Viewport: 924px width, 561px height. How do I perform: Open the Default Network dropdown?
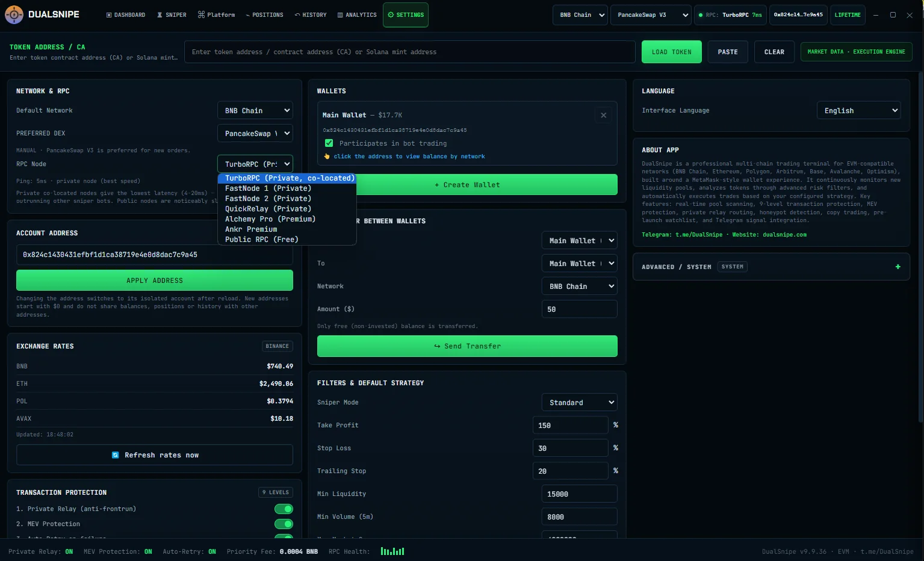(x=255, y=111)
